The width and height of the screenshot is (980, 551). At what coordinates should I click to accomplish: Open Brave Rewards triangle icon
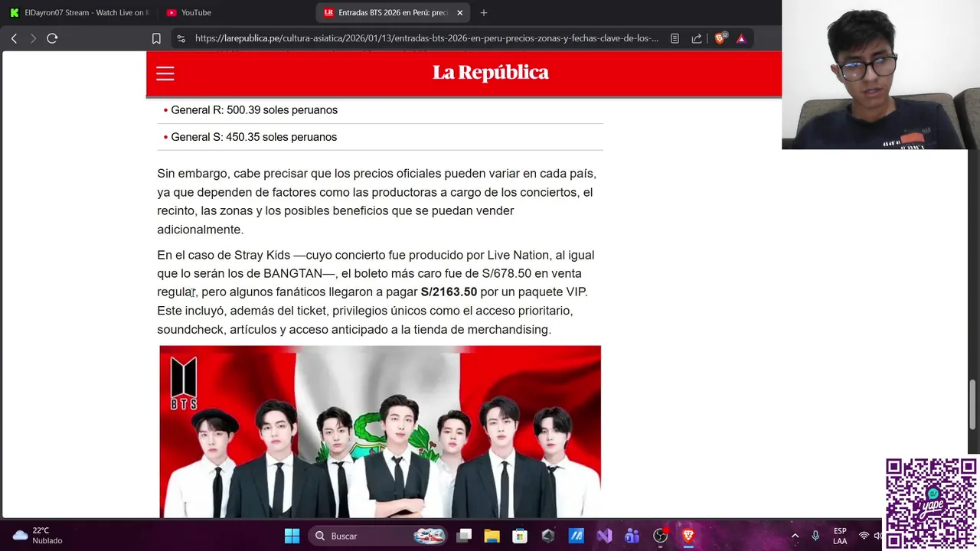pos(741,38)
